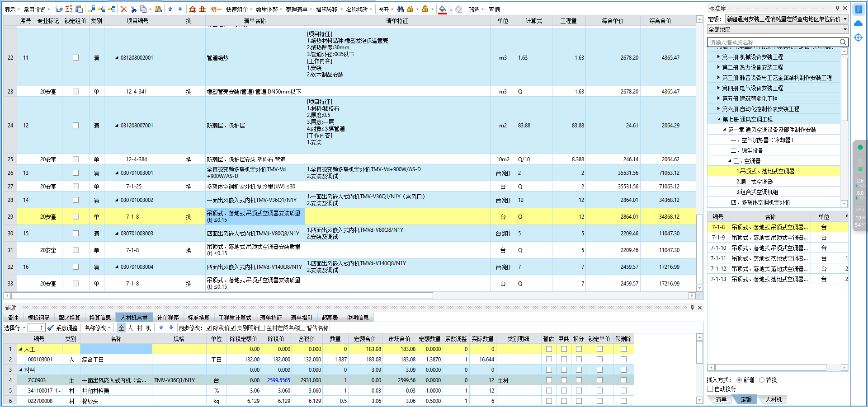Toggle lock-price checkbox for item 031208002001
Screen dimensions: 868x407
click(x=75, y=57)
